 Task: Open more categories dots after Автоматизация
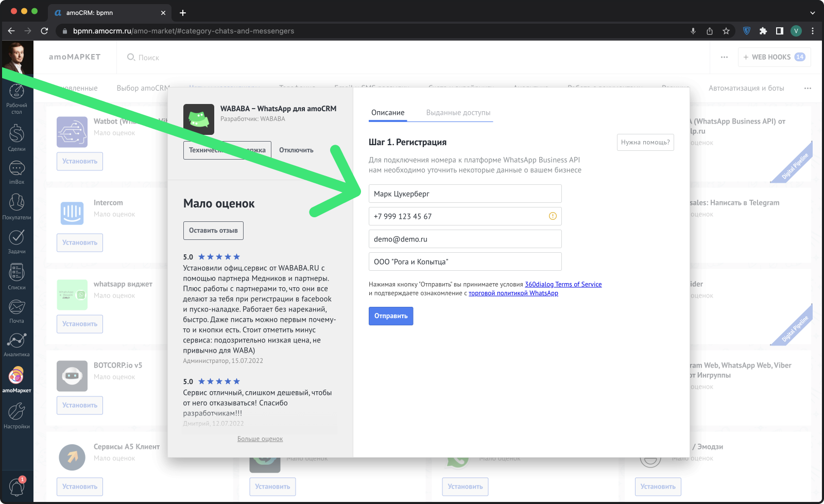808,88
